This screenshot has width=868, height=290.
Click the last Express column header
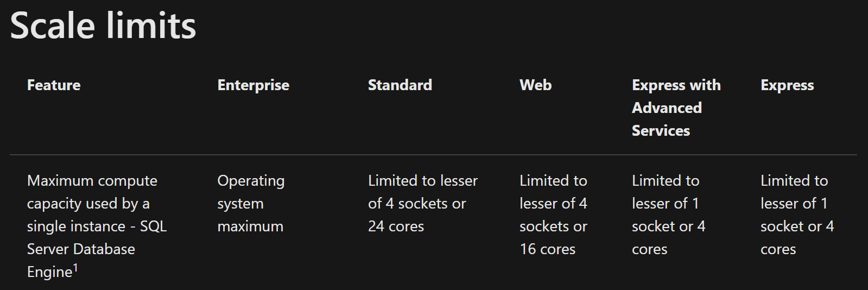pos(787,85)
